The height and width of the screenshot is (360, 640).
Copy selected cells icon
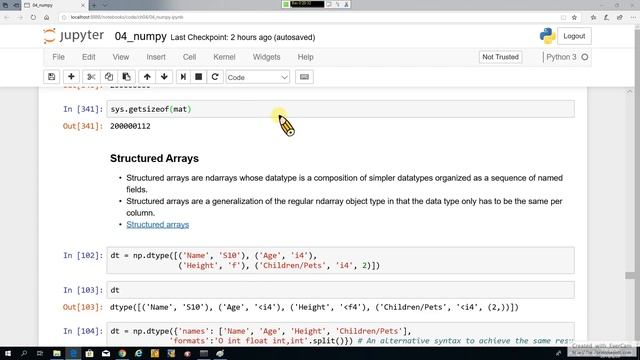pos(109,77)
